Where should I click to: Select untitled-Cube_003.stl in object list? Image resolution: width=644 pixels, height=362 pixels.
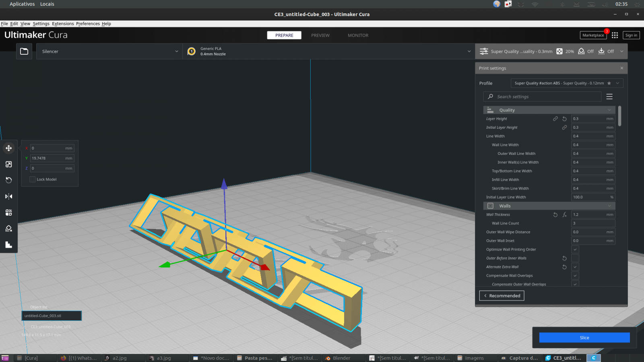52,316
